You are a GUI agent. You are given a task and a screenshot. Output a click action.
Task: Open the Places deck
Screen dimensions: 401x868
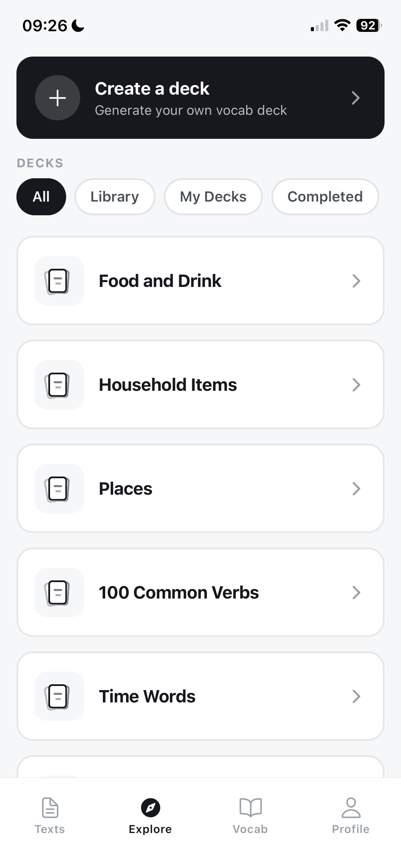coord(200,489)
